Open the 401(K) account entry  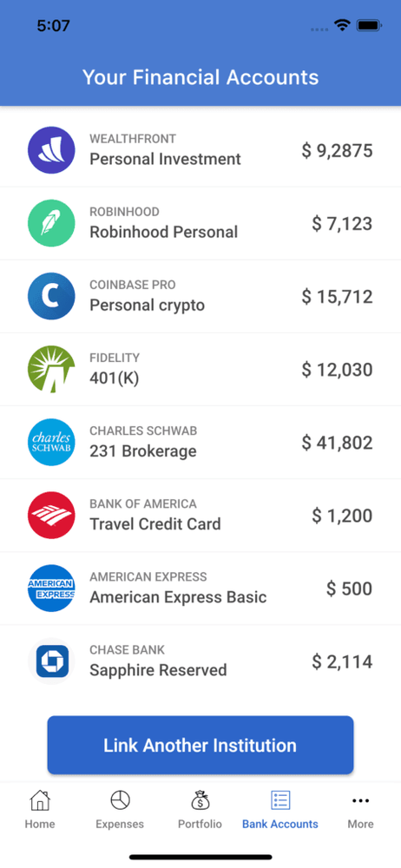tap(200, 369)
